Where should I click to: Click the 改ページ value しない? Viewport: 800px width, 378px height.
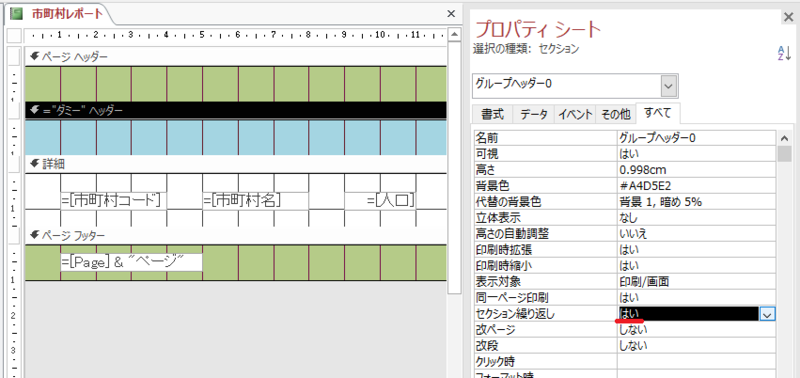click(x=696, y=330)
